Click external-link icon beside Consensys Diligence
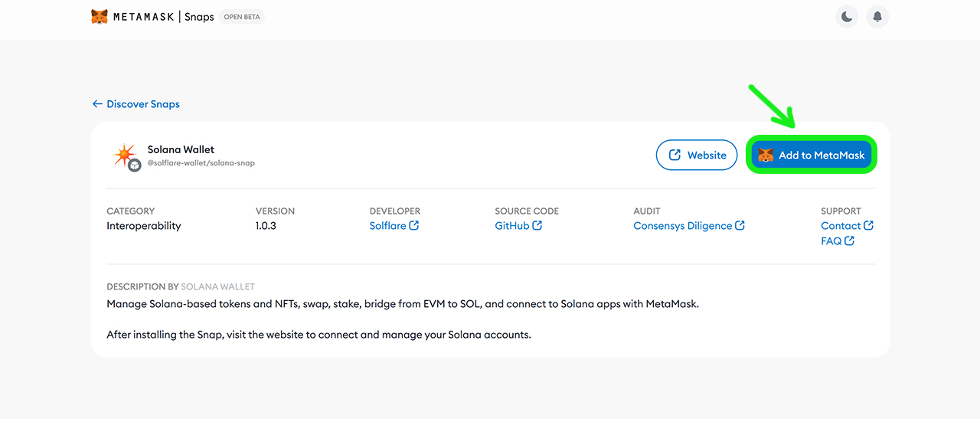 [740, 226]
